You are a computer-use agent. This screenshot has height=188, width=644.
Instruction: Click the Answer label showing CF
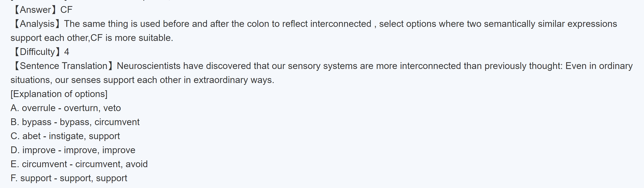(42, 10)
